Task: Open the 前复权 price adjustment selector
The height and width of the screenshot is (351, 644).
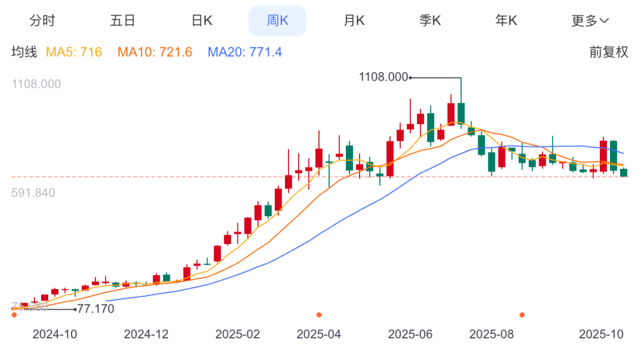Action: (609, 52)
